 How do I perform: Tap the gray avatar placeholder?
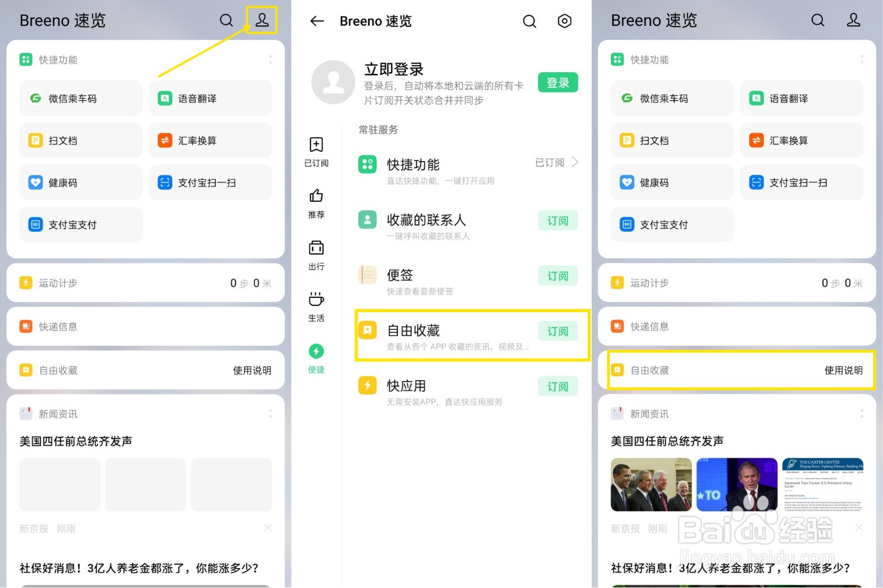333,82
